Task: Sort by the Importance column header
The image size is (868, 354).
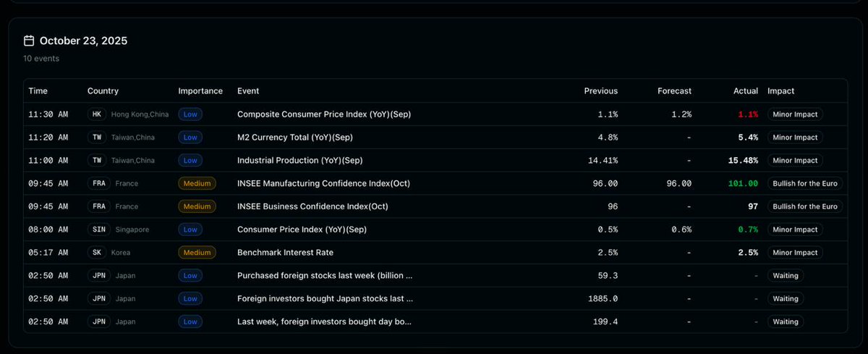Action: [x=200, y=91]
